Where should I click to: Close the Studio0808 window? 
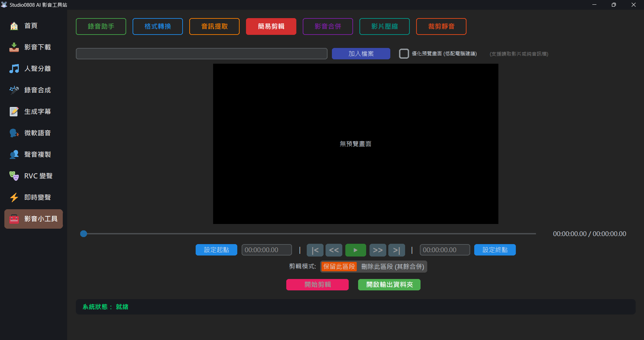click(634, 5)
